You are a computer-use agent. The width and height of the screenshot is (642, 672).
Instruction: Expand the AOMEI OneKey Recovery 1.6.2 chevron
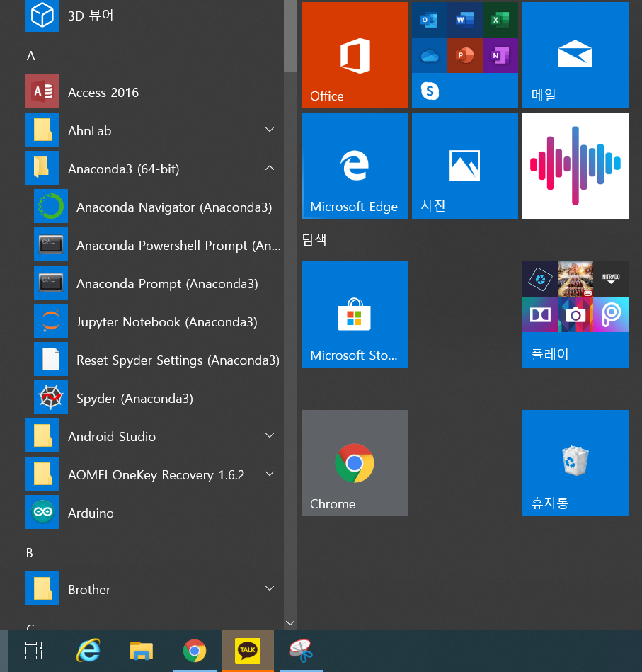(x=270, y=474)
